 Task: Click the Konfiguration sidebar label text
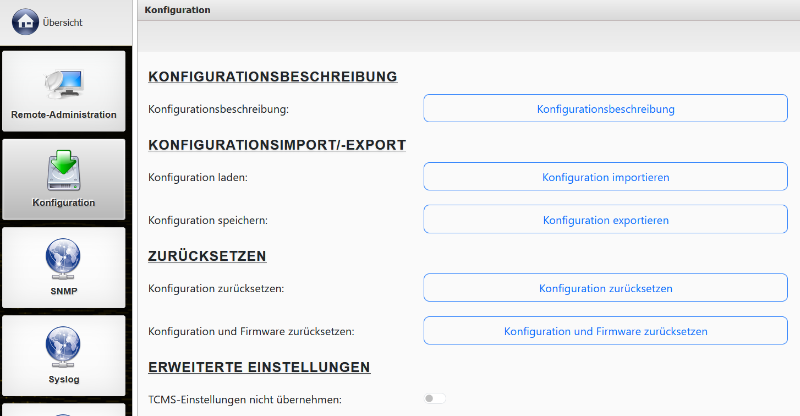[64, 202]
